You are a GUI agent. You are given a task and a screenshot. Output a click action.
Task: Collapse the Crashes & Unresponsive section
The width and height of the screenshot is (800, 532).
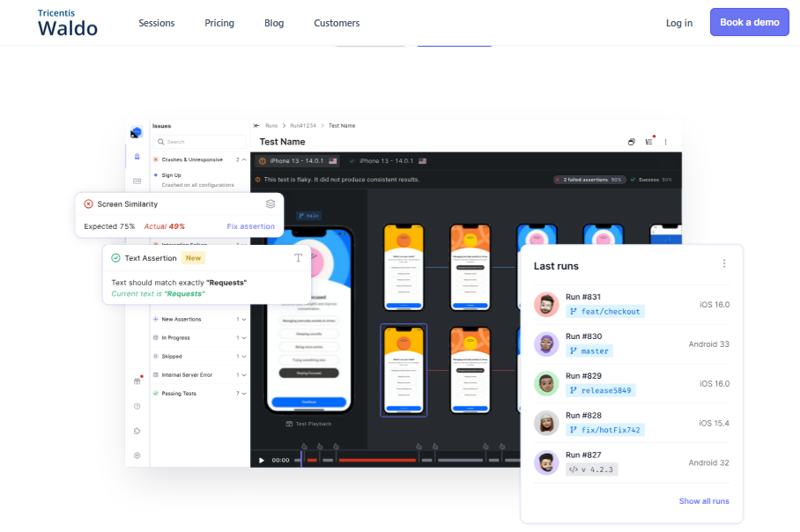point(244,159)
